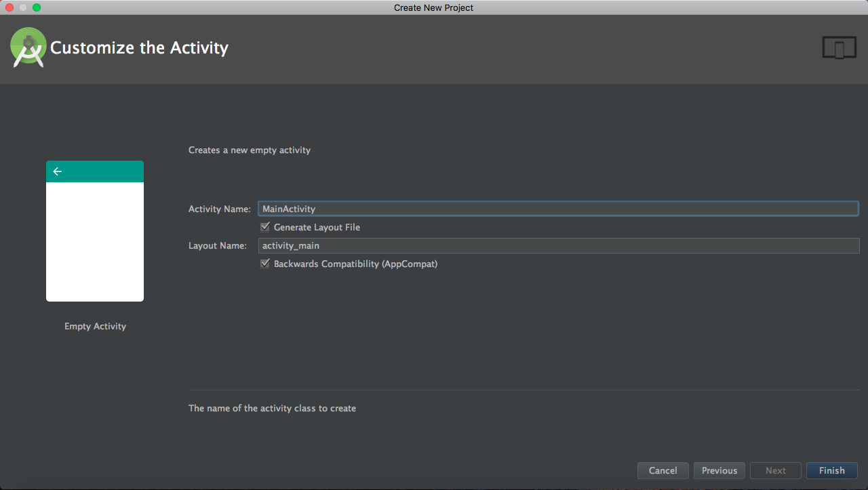Close the window with red button
This screenshot has width=868, height=490.
(x=9, y=7)
